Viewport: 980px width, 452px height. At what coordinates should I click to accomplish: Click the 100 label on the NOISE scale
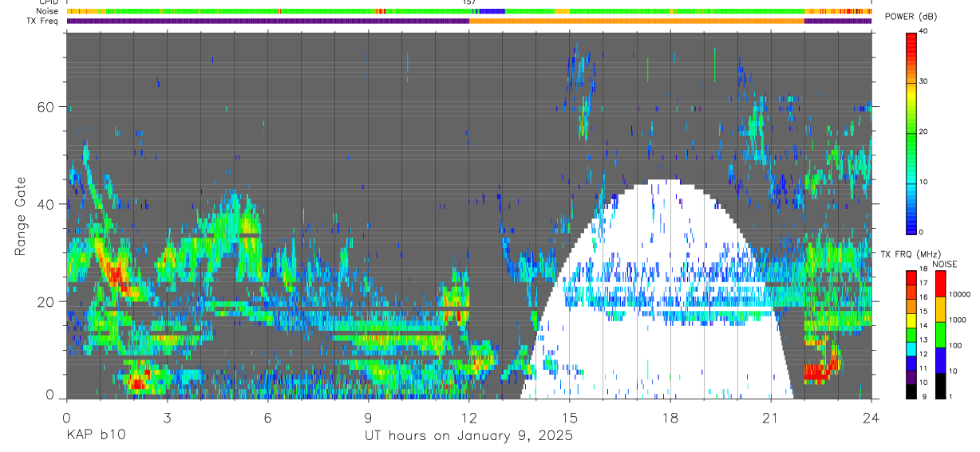[954, 346]
